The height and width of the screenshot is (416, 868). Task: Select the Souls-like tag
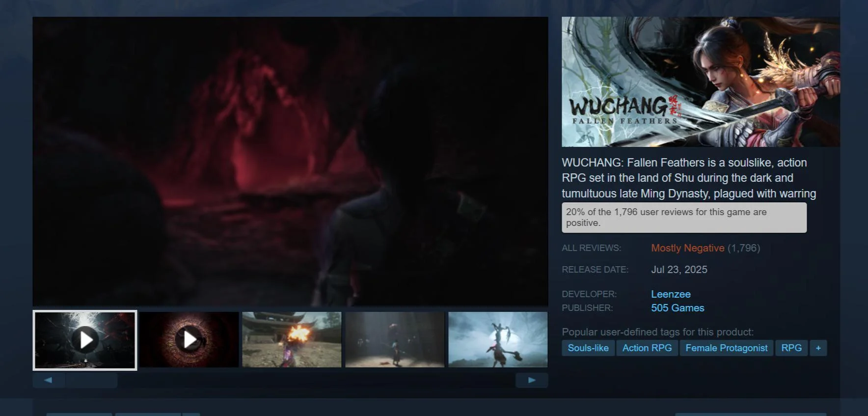tap(588, 348)
